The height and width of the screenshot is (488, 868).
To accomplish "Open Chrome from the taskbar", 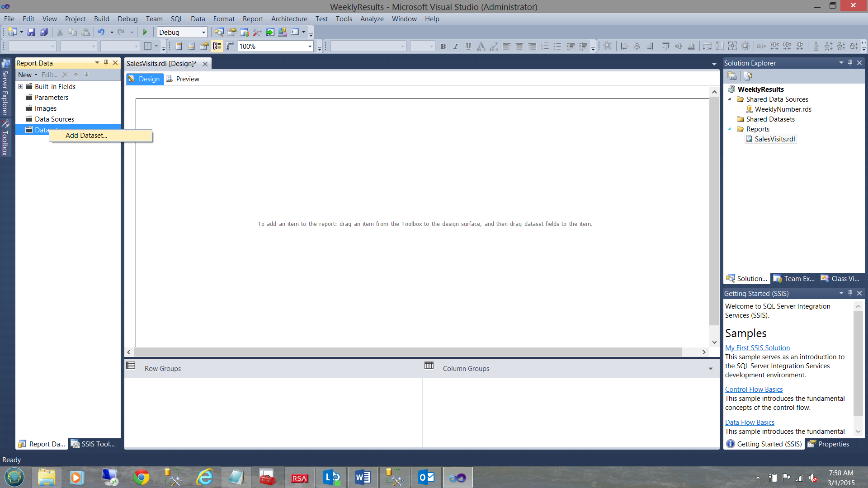I will coord(142,477).
